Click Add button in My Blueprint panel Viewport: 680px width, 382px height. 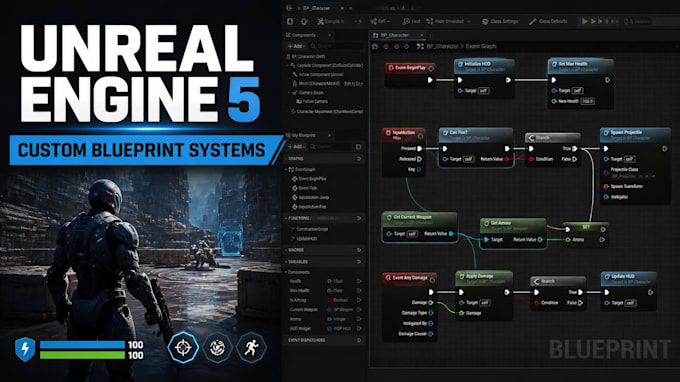point(295,147)
